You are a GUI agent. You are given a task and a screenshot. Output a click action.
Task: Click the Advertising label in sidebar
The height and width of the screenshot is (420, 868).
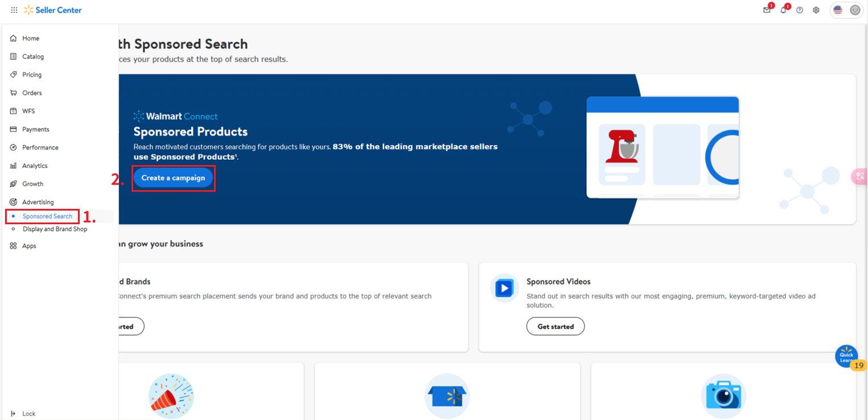[x=38, y=202]
